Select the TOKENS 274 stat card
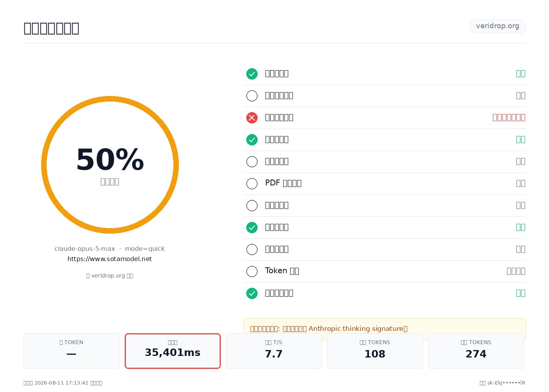The height and width of the screenshot is (392, 549). [x=476, y=351]
